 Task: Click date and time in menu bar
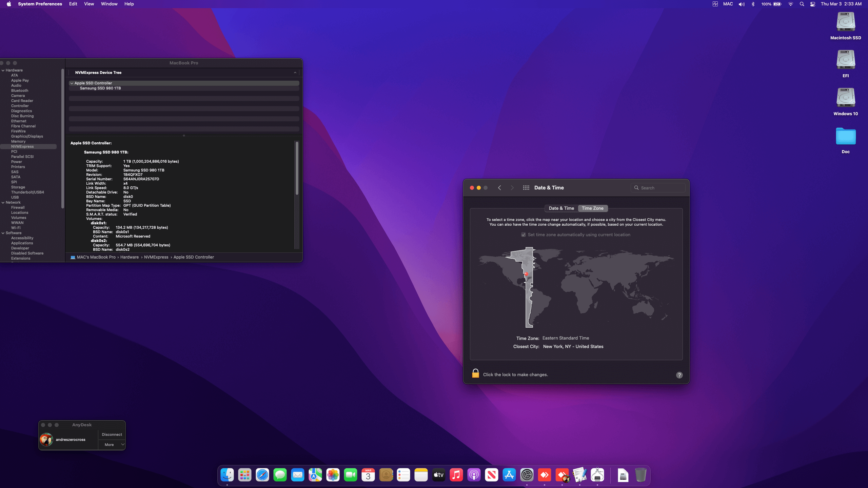[x=841, y=4]
